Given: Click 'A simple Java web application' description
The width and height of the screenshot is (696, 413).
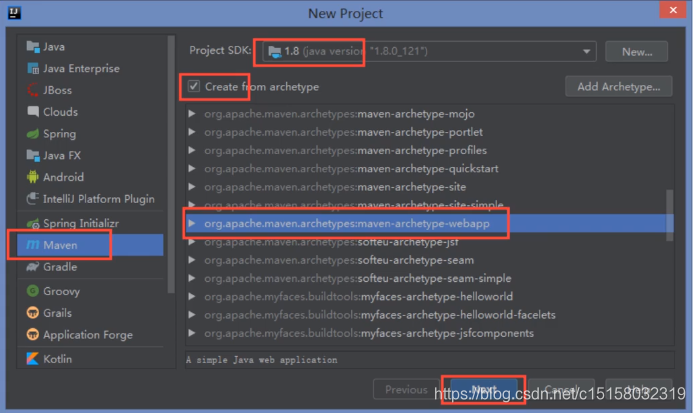Looking at the screenshot, I should coord(261,360).
